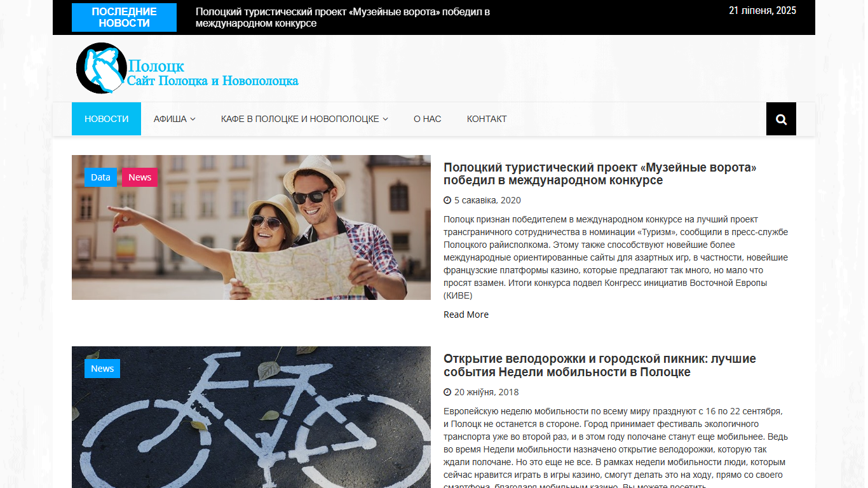This screenshot has width=868, height=488.
Task: Click the News tag on bicycle photo
Action: (102, 369)
